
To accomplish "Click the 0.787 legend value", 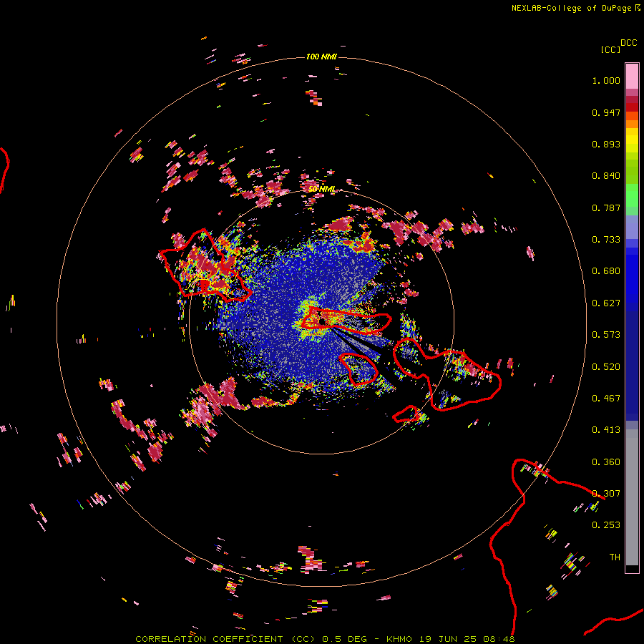I will click(x=606, y=208).
